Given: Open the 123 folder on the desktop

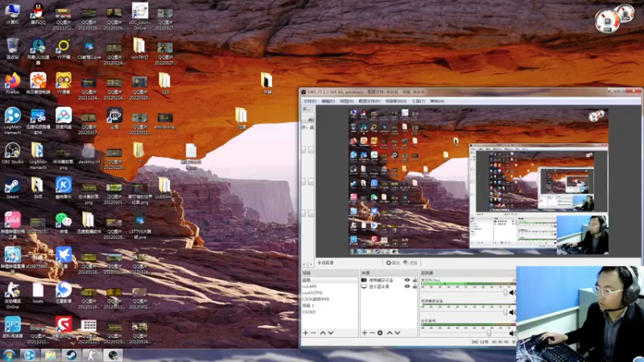Looking at the screenshot, I should [165, 84].
